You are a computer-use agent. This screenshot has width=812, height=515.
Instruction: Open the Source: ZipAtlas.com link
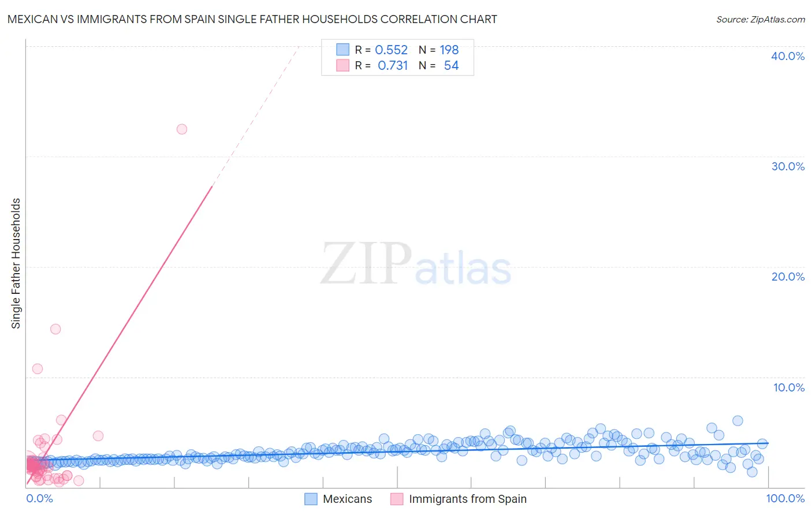pyautogui.click(x=761, y=19)
